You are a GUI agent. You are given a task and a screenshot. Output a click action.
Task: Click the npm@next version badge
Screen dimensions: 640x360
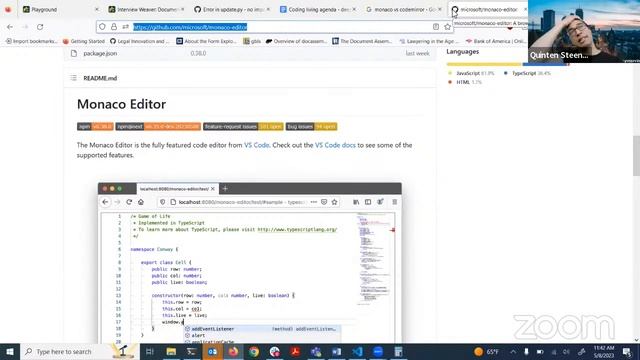[158, 127]
